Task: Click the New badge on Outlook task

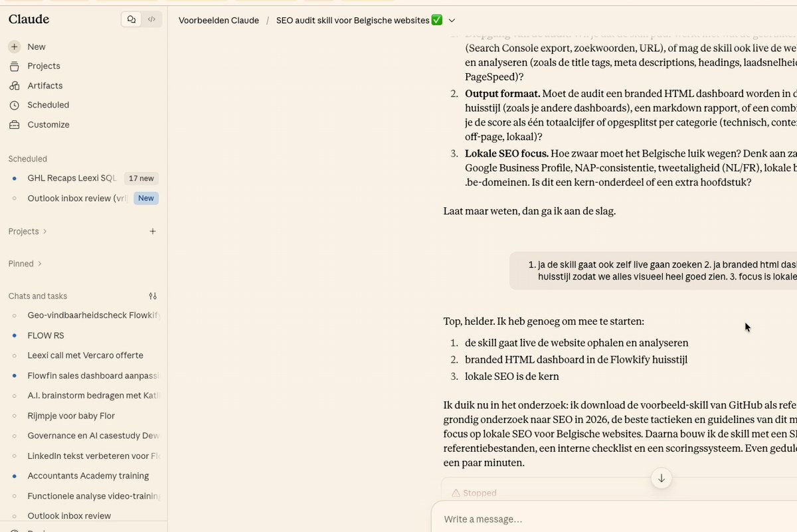Action: [x=146, y=198]
